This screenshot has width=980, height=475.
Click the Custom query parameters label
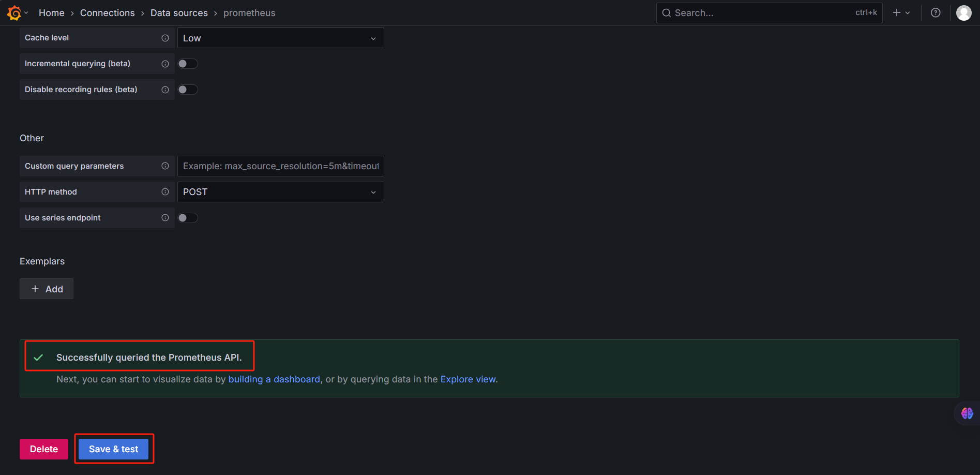point(74,166)
